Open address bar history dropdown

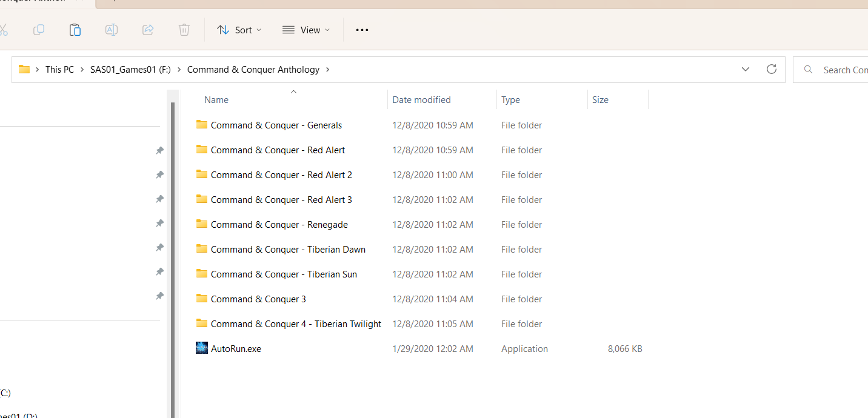point(746,70)
